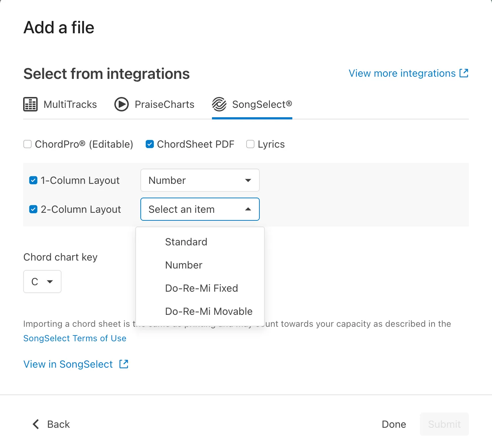Uncheck the ChordSheet PDF checkbox
Screen dimensions: 492x448
tap(149, 144)
